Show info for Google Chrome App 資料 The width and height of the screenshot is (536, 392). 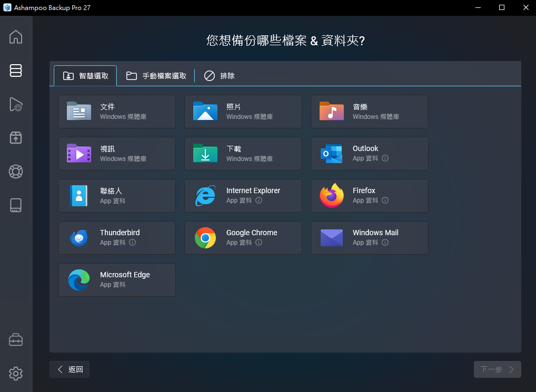(259, 242)
